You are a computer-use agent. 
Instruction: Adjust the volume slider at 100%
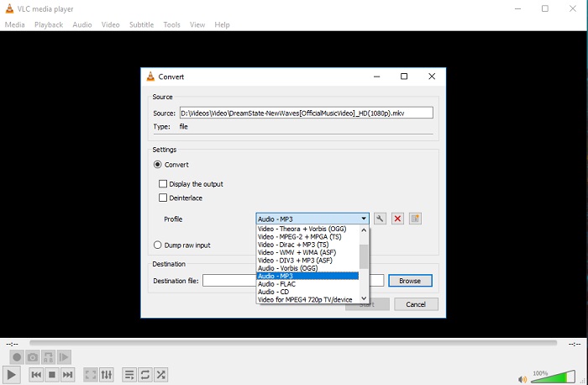point(553,377)
